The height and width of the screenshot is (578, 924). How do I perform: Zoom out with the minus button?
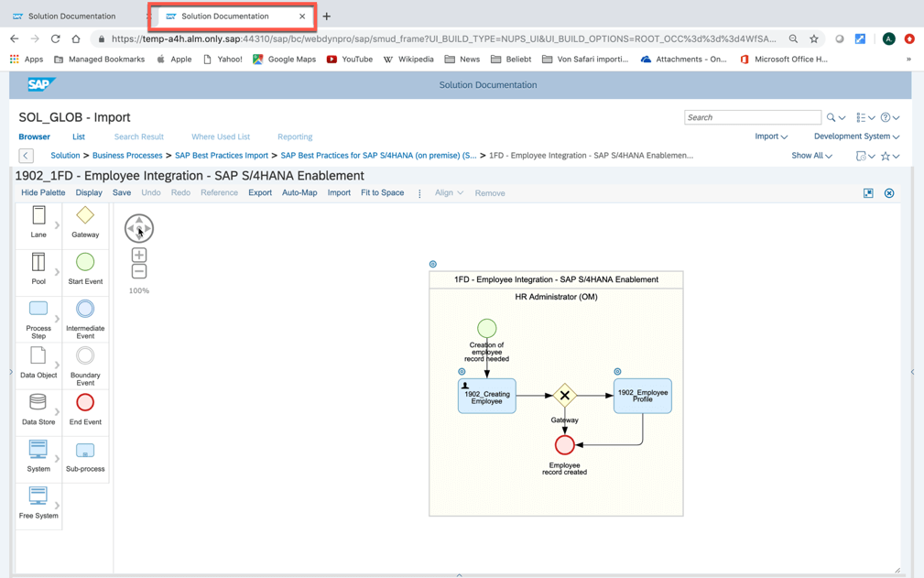tap(139, 272)
